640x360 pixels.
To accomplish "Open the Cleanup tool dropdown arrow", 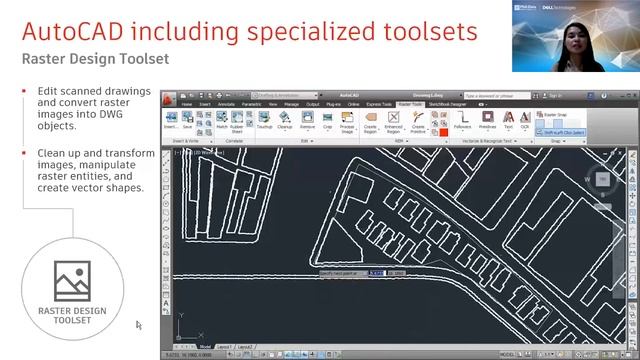I will point(285,131).
